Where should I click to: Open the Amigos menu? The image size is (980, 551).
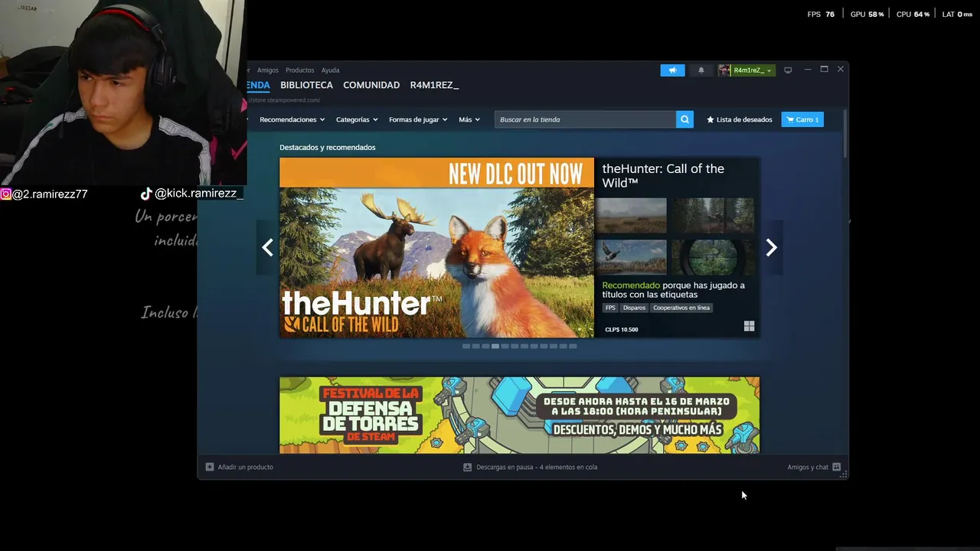268,70
